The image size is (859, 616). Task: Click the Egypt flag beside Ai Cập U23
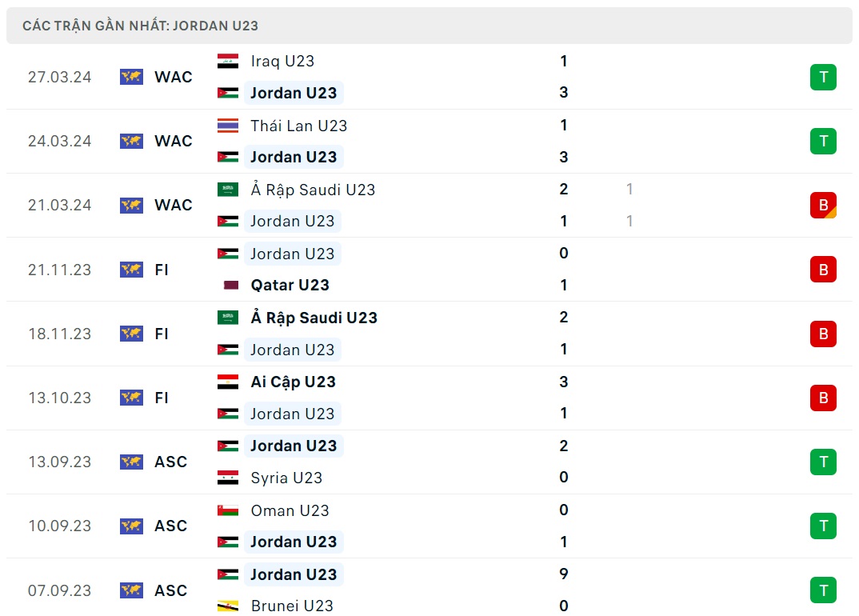(228, 382)
